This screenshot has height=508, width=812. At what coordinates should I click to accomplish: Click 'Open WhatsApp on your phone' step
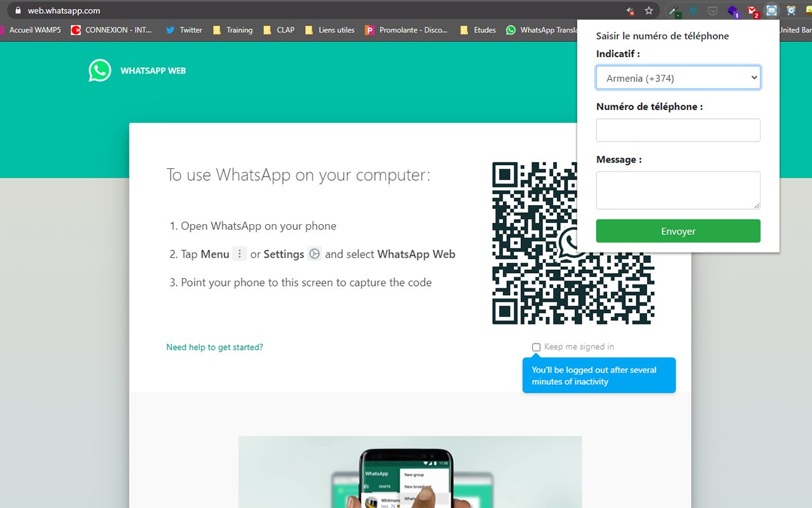[x=258, y=226]
